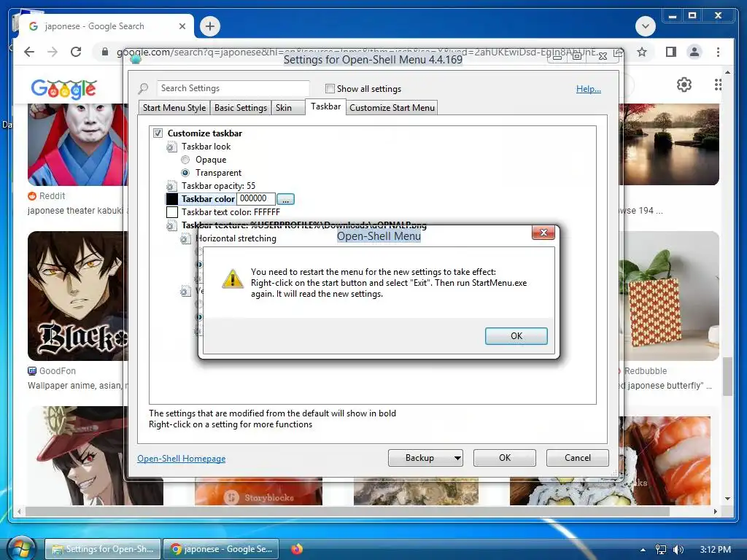Click OK in the Settings window

pos(505,458)
